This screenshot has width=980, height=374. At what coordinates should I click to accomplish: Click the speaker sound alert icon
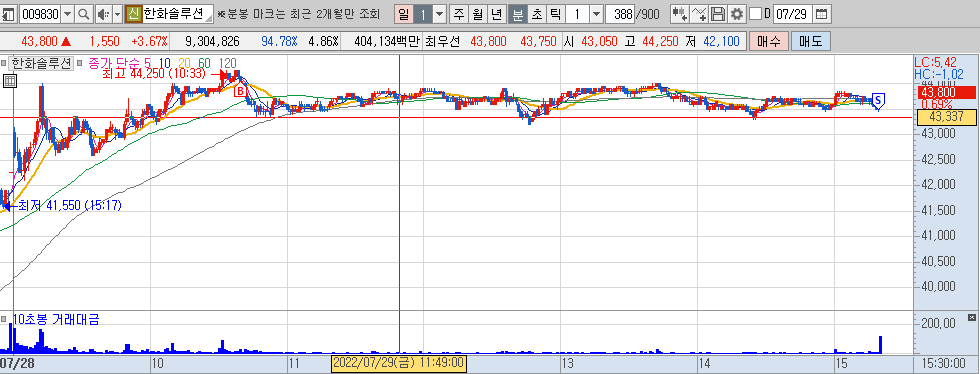tap(103, 14)
